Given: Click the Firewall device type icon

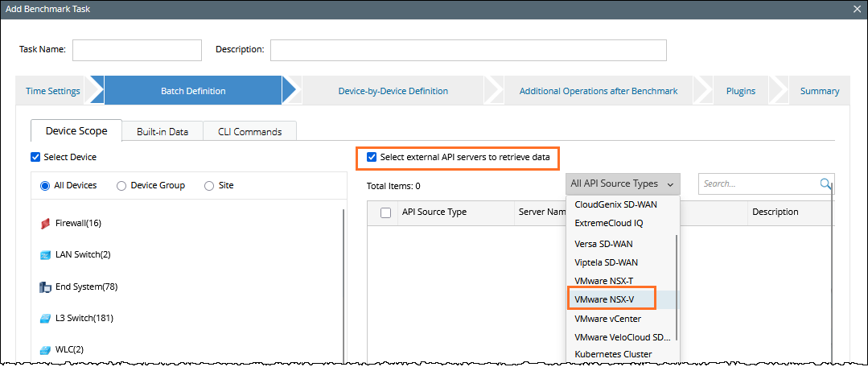Looking at the screenshot, I should pos(45,223).
